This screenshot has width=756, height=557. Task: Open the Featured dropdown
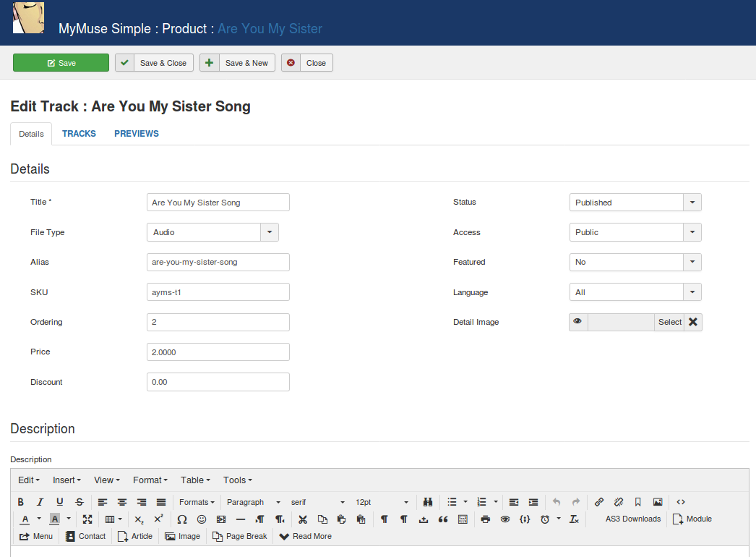point(635,262)
